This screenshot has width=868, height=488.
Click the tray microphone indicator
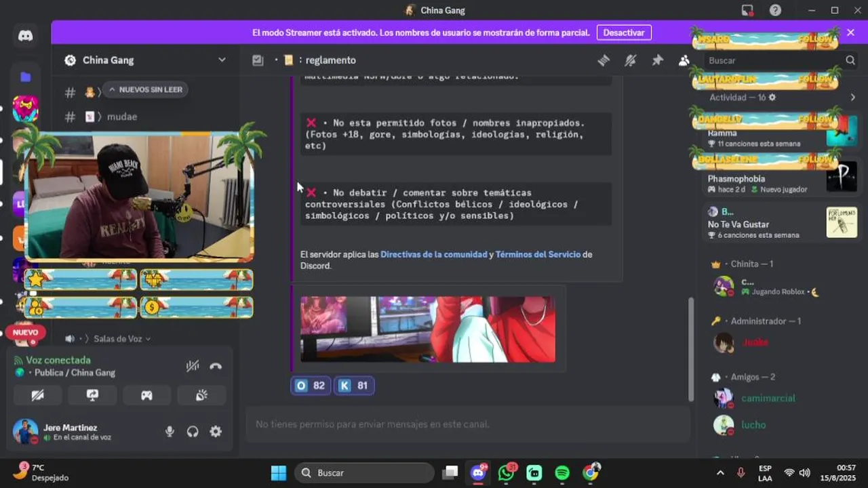pos(741,473)
